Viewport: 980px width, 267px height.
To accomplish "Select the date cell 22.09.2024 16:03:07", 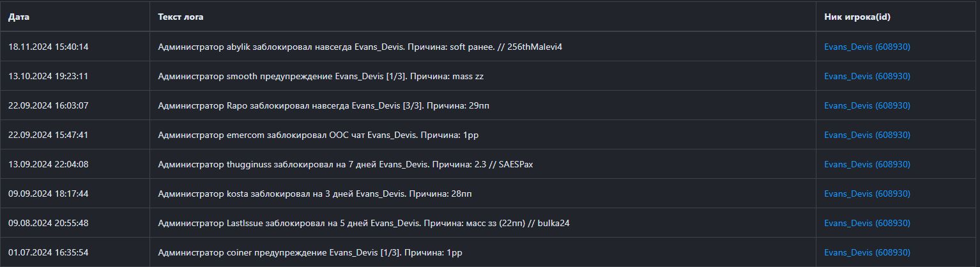I will [49, 105].
